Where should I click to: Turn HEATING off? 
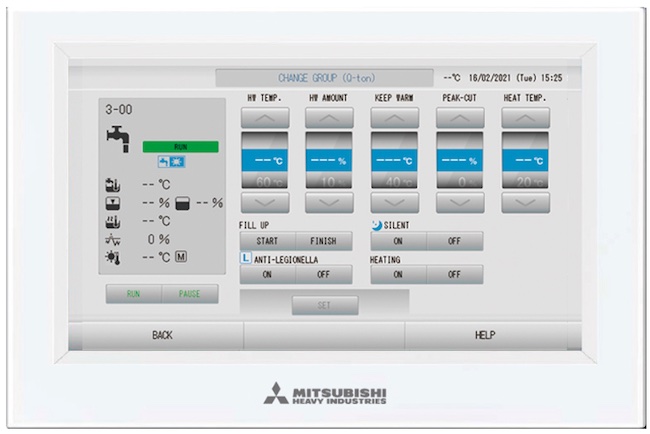[455, 274]
